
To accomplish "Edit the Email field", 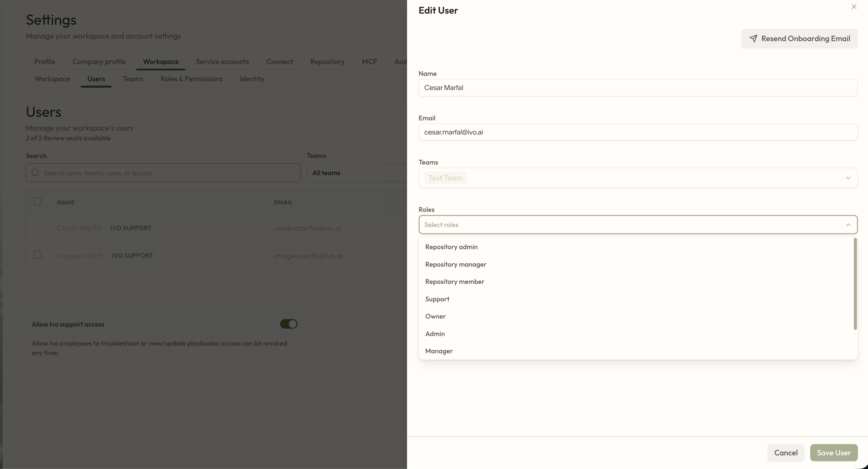I will point(638,132).
